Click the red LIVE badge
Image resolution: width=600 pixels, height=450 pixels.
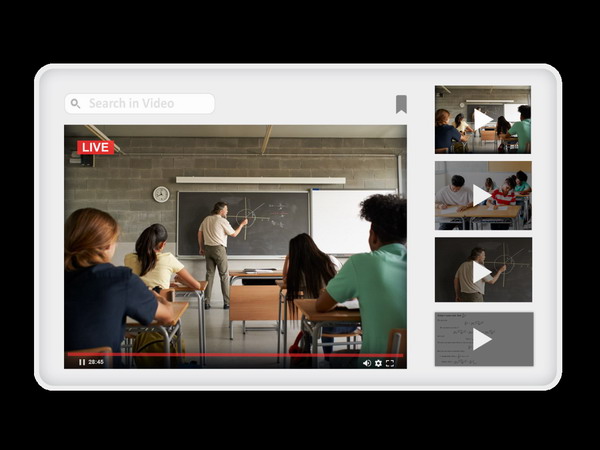pos(95,147)
